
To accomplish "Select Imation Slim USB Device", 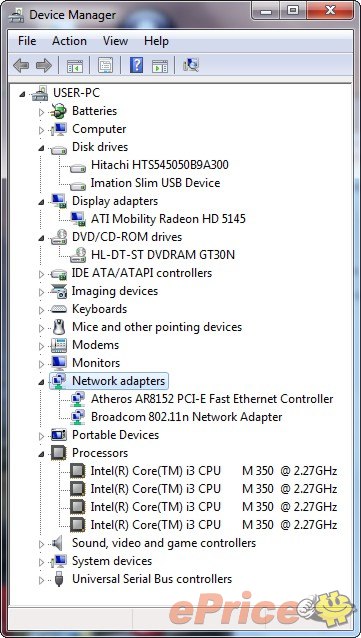I will pyautogui.click(x=155, y=183).
